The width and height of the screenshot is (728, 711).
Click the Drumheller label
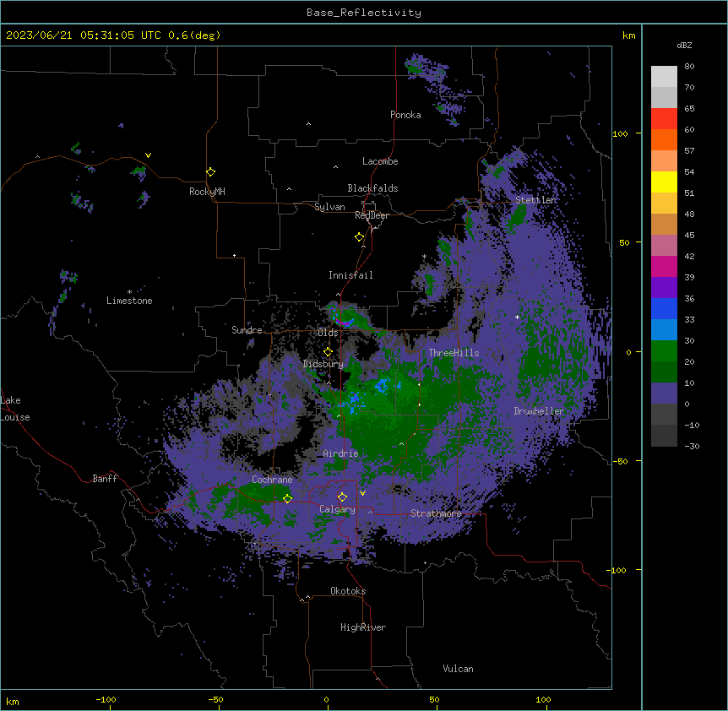coord(539,411)
